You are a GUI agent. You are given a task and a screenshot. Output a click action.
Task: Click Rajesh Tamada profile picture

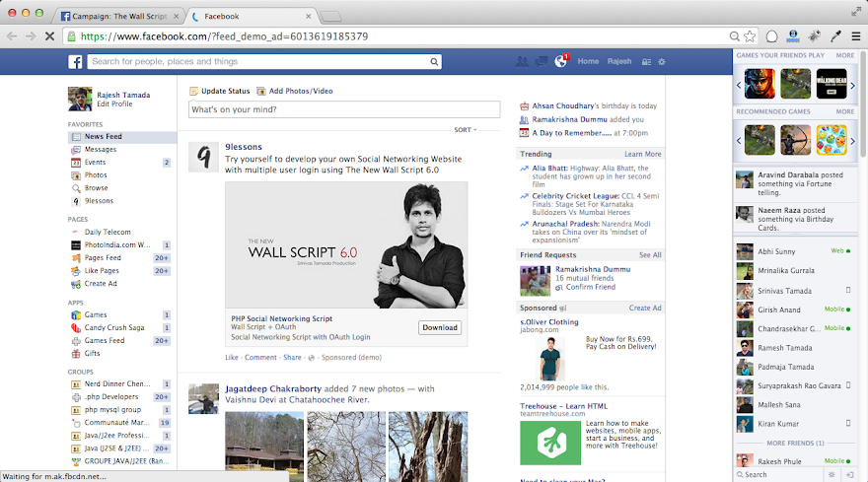(80, 99)
